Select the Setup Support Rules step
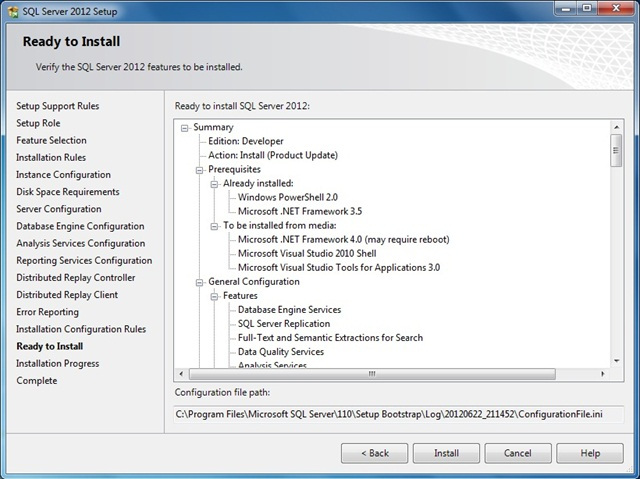The width and height of the screenshot is (640, 479). click(58, 106)
